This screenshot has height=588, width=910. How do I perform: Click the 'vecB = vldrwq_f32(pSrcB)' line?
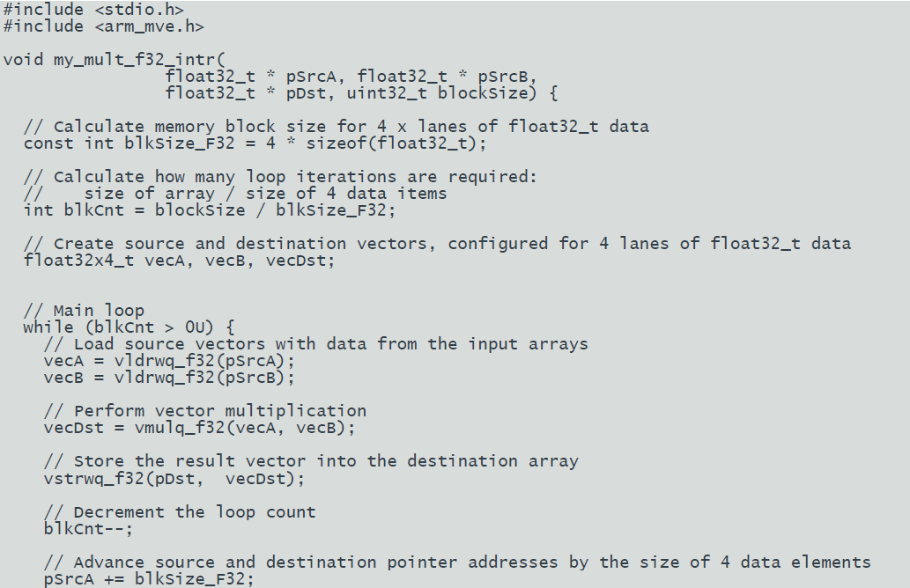click(169, 379)
